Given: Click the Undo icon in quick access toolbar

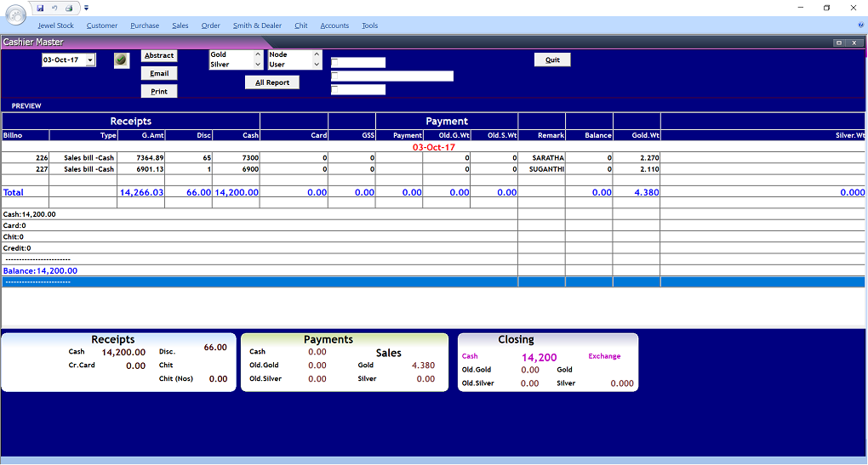Looking at the screenshot, I should tap(54, 8).
